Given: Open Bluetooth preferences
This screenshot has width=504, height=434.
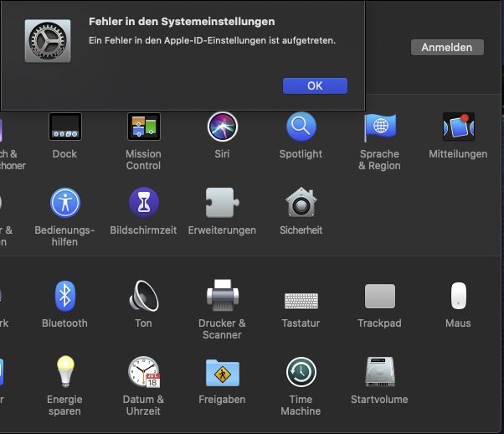Looking at the screenshot, I should pyautogui.click(x=64, y=296).
